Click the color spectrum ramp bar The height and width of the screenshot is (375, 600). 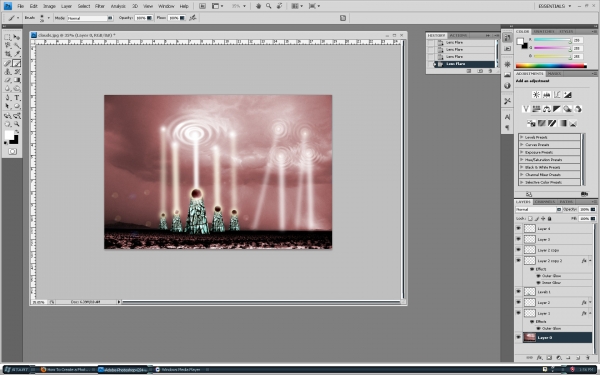[x=551, y=66]
